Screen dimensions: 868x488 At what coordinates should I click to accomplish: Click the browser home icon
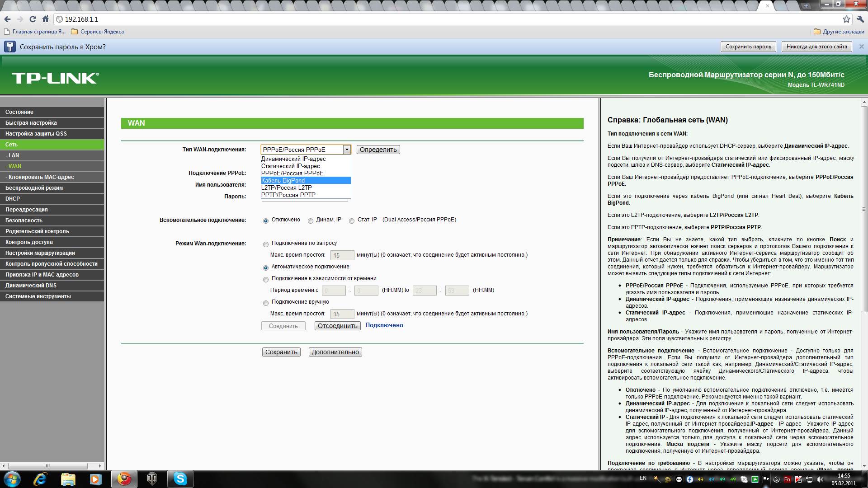coord(45,19)
